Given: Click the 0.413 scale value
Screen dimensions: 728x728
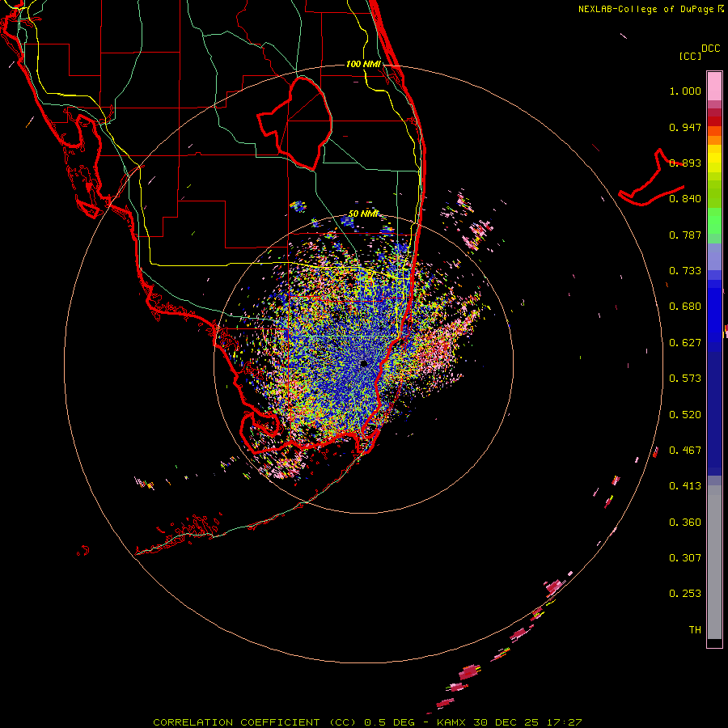Looking at the screenshot, I should click(x=685, y=486).
